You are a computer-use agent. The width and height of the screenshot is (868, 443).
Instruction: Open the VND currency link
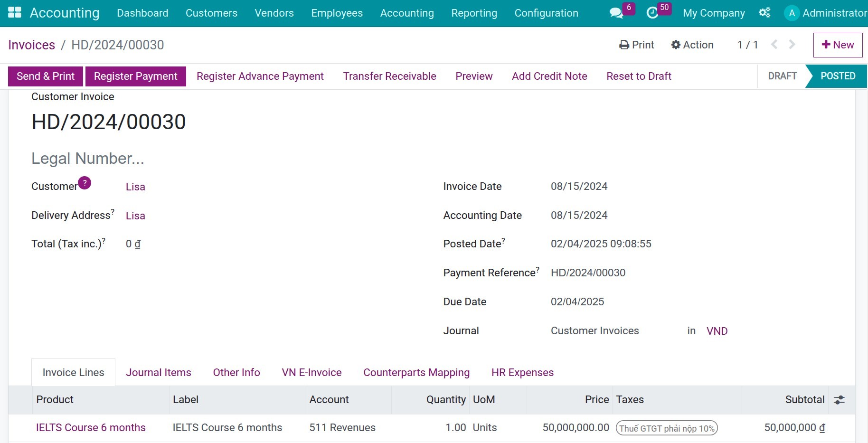pos(717,330)
